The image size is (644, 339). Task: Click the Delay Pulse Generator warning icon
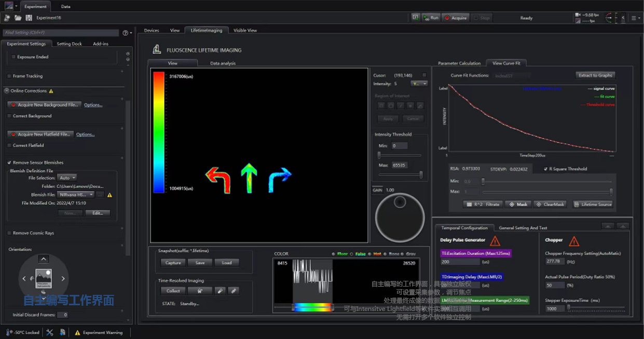click(x=495, y=241)
